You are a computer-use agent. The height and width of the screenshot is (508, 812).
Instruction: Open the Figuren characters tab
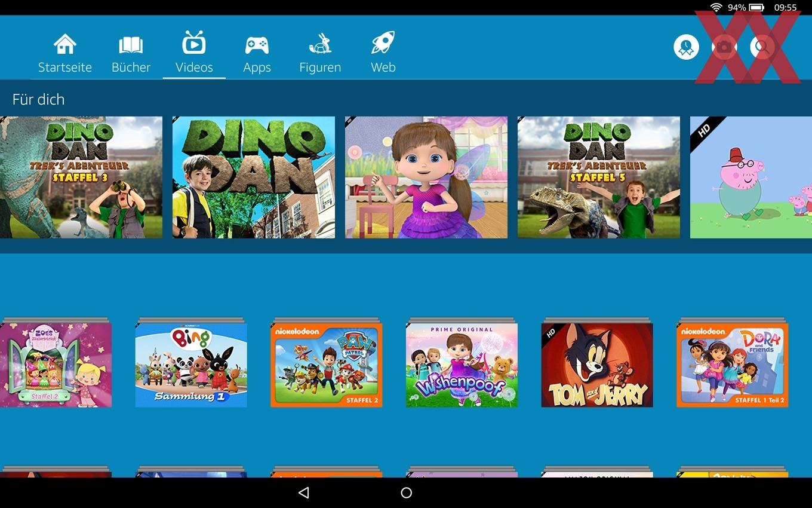[x=320, y=54]
